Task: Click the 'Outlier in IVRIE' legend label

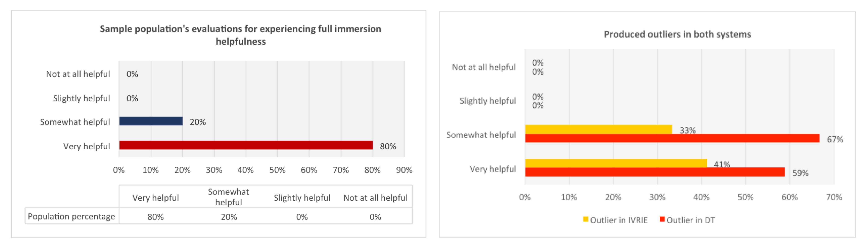Action: 619,220
